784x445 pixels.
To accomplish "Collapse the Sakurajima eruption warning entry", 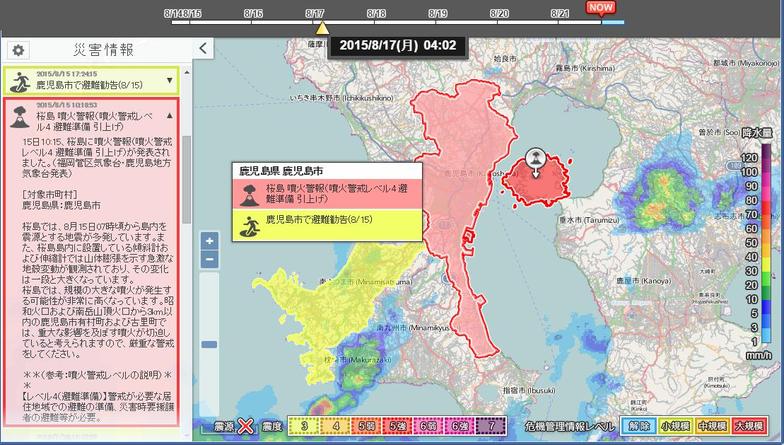I will pyautogui.click(x=169, y=115).
